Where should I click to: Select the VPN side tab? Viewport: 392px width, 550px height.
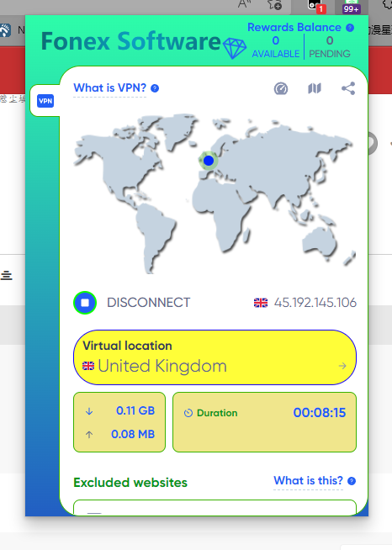click(x=45, y=101)
